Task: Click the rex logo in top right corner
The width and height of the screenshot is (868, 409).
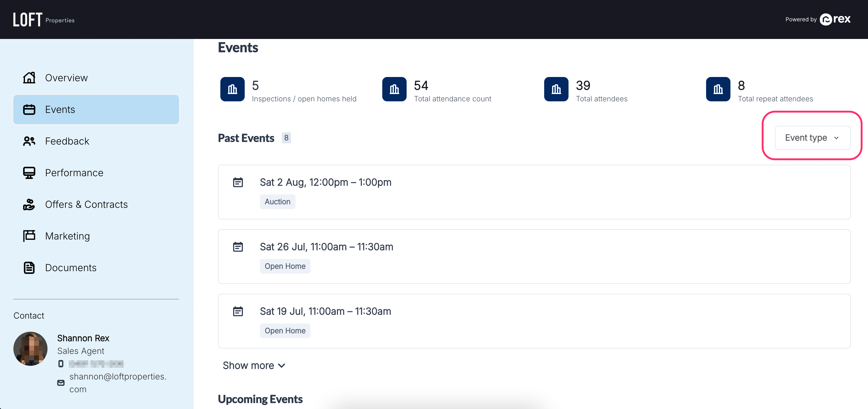Action: click(835, 19)
